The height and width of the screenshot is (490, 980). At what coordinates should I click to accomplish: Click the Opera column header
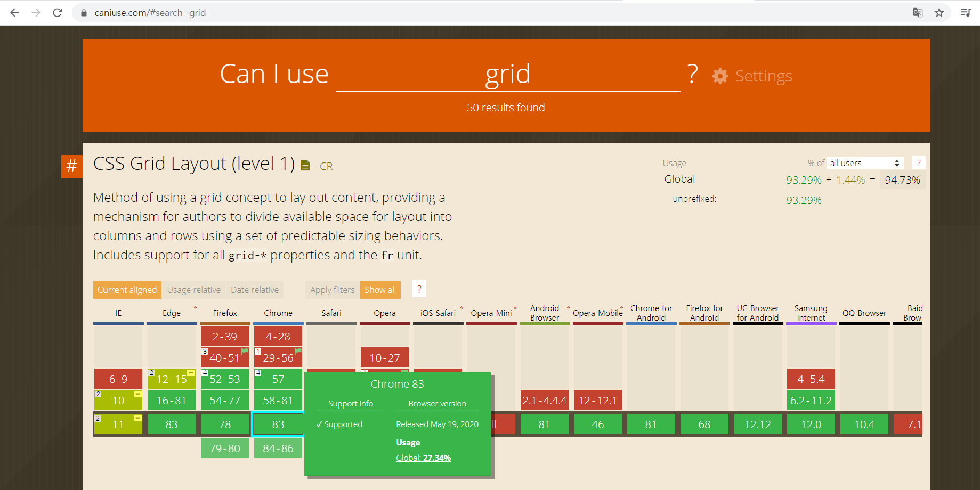point(385,313)
